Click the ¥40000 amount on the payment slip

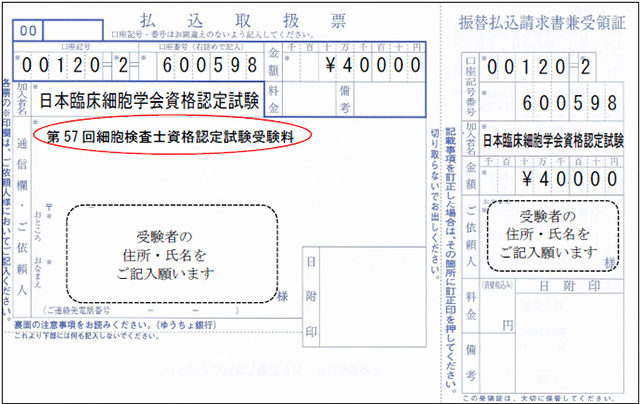pos(373,65)
